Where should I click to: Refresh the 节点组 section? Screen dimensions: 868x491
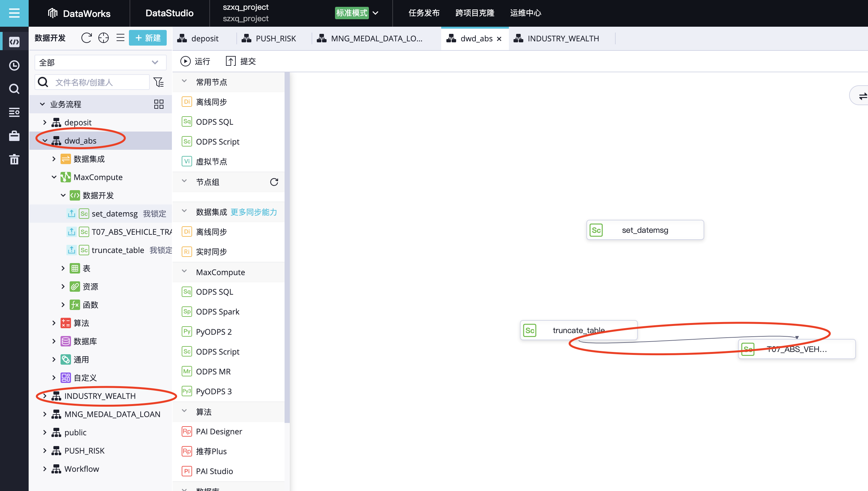click(x=274, y=182)
